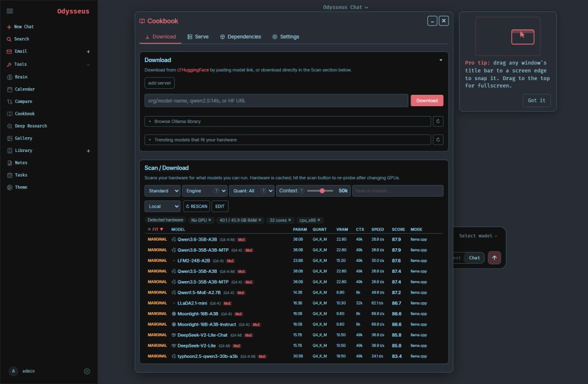This screenshot has height=384, width=588.
Task: Refresh trending models list
Action: point(438,140)
